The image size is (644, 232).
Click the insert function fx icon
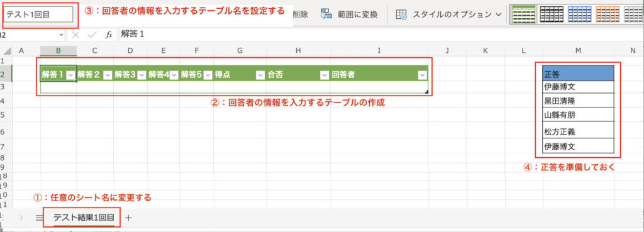[109, 35]
